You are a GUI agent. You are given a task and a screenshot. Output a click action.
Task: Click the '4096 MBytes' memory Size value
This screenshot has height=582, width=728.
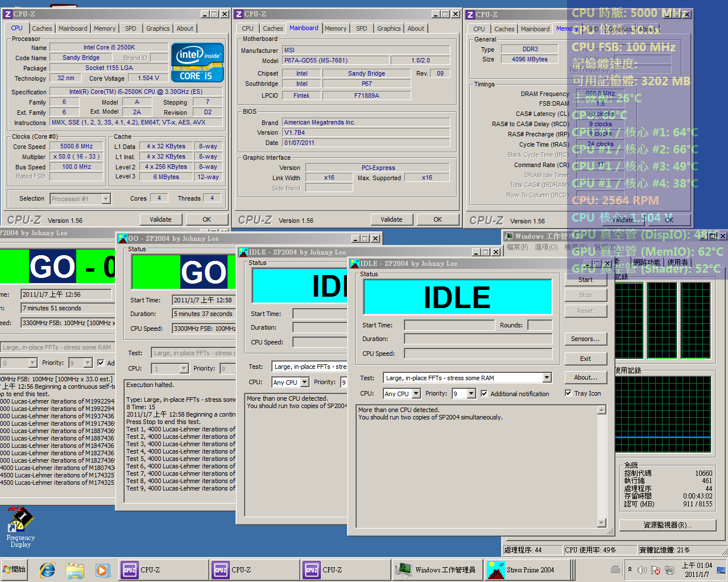(x=530, y=59)
